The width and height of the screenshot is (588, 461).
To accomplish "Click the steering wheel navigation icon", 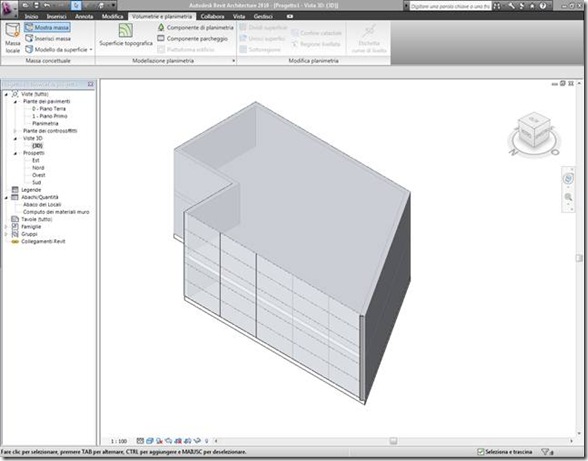I will [568, 179].
